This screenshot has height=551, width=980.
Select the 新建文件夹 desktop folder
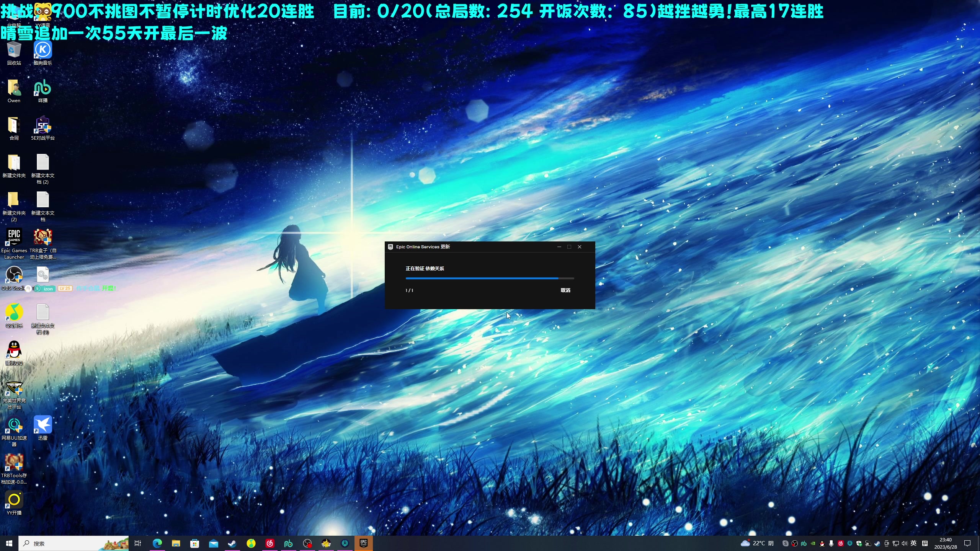[14, 166]
